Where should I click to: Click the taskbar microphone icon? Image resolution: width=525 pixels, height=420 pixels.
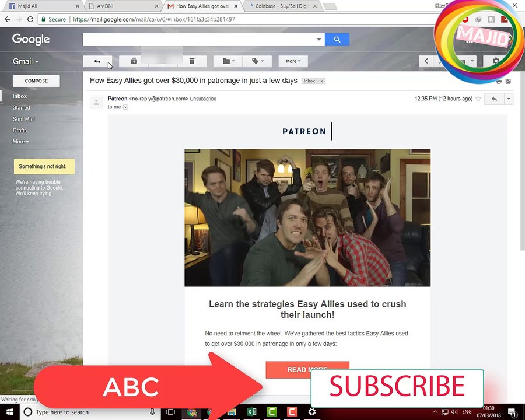point(152,412)
